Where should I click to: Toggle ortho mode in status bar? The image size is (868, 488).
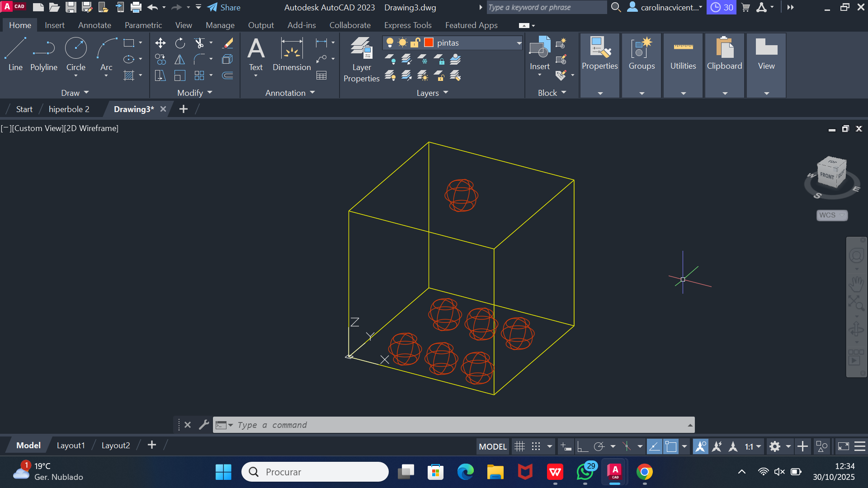(x=582, y=447)
